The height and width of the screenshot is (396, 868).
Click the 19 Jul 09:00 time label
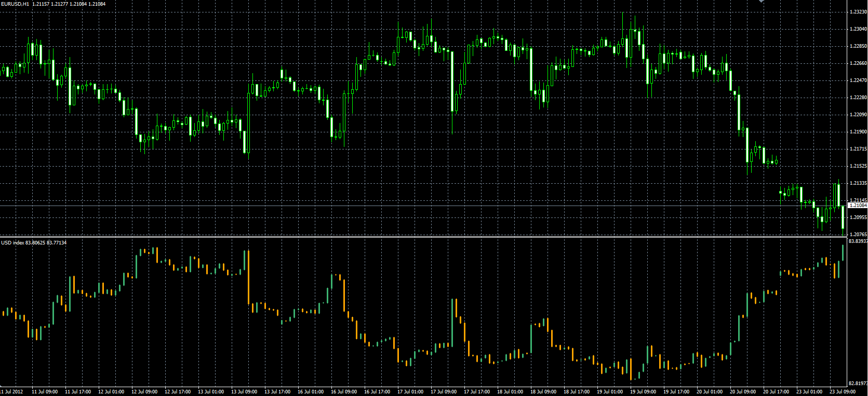643,392
